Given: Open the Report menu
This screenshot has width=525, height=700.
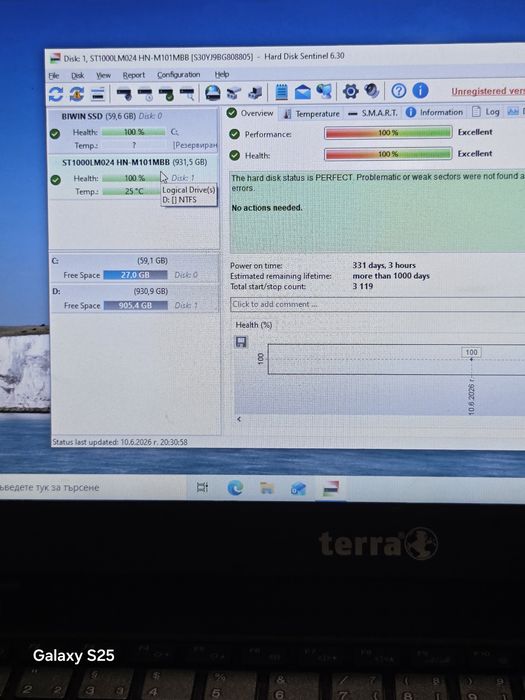Looking at the screenshot, I should [134, 75].
